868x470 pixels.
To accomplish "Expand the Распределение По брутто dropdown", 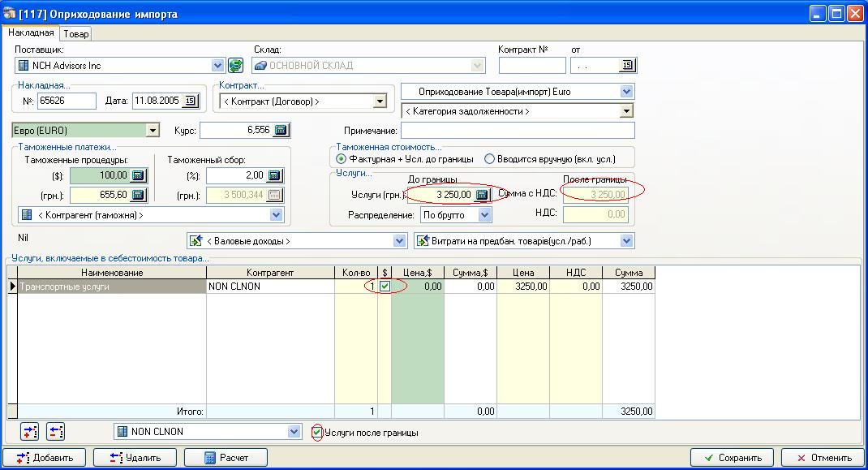I will [x=484, y=215].
